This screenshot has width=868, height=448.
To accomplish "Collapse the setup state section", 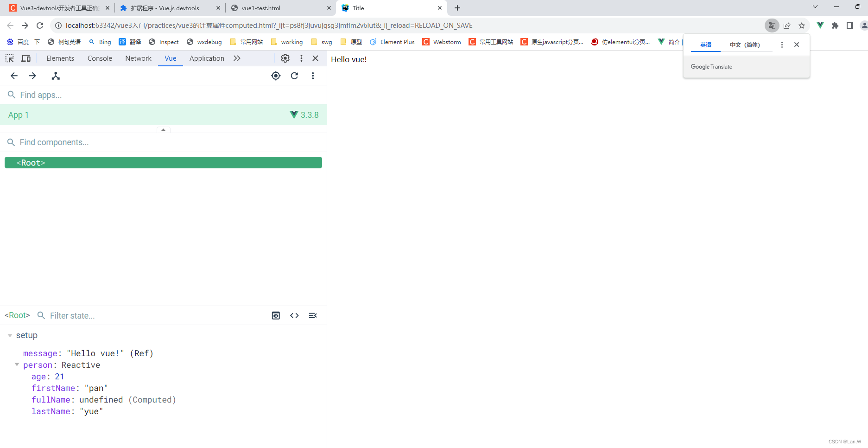I will tap(10, 335).
